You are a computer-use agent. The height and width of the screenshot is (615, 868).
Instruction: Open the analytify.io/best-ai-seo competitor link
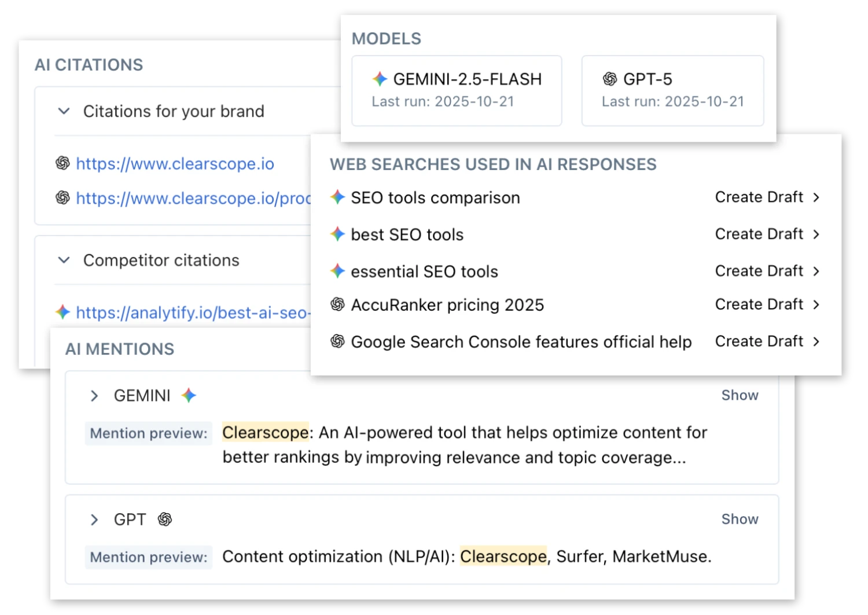(193, 312)
